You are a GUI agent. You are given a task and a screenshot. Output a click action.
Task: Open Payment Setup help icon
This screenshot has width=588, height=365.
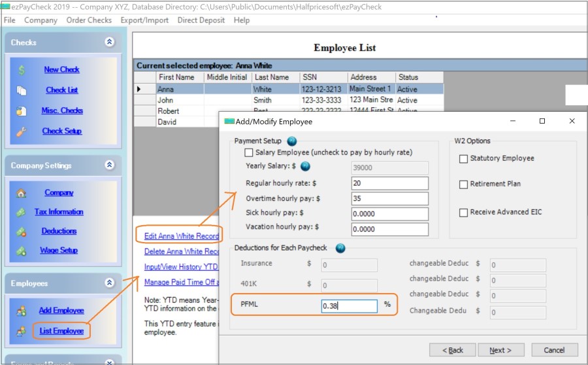pos(291,141)
